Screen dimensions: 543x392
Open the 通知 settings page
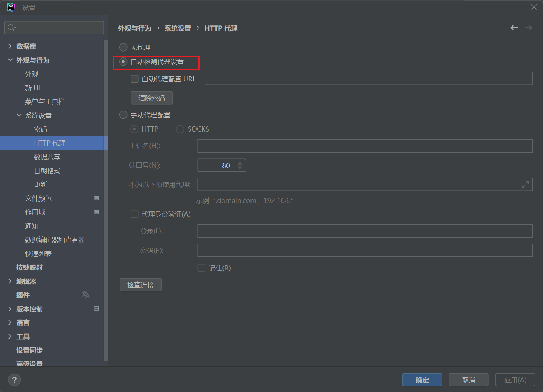(x=32, y=226)
